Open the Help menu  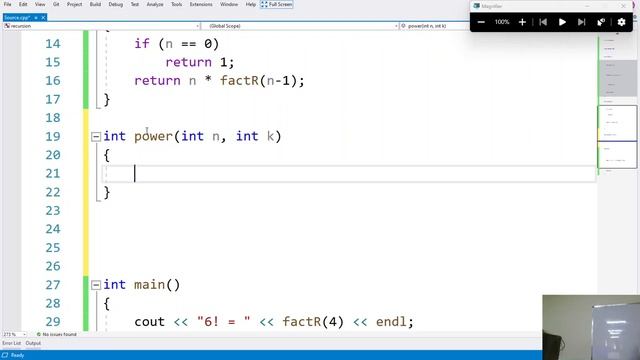tap(251, 4)
